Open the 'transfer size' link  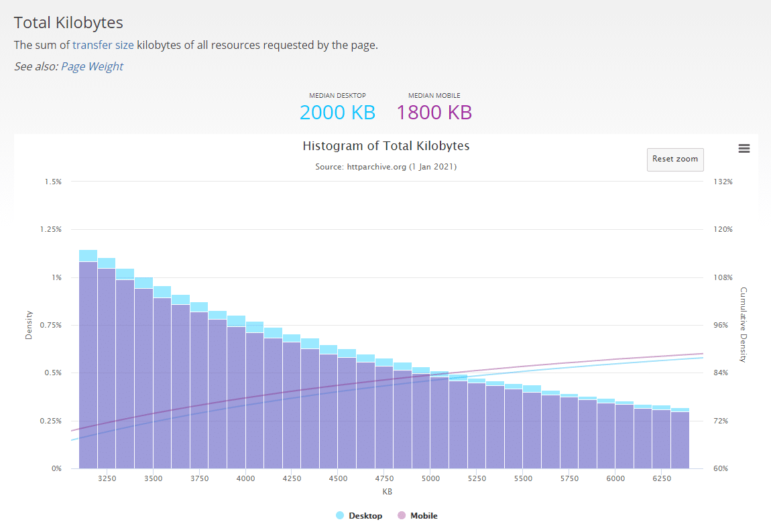pyautogui.click(x=103, y=46)
